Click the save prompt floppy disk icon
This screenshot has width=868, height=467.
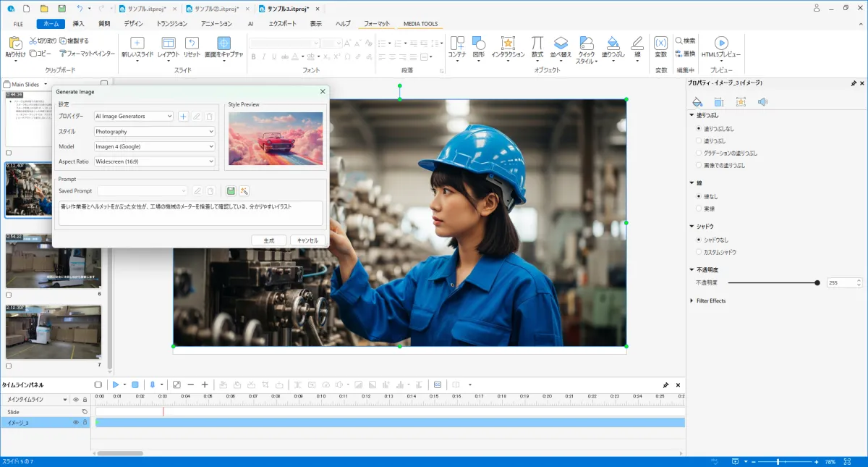pos(231,191)
